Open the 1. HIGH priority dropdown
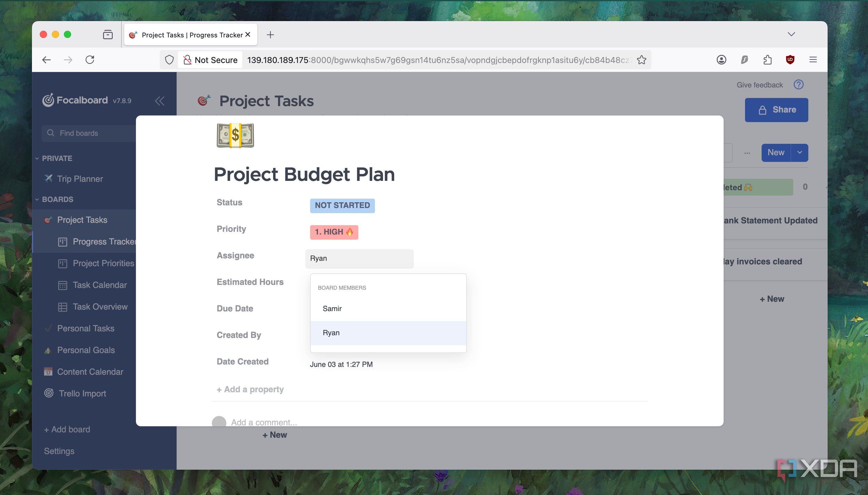This screenshot has width=868, height=495. pos(334,232)
